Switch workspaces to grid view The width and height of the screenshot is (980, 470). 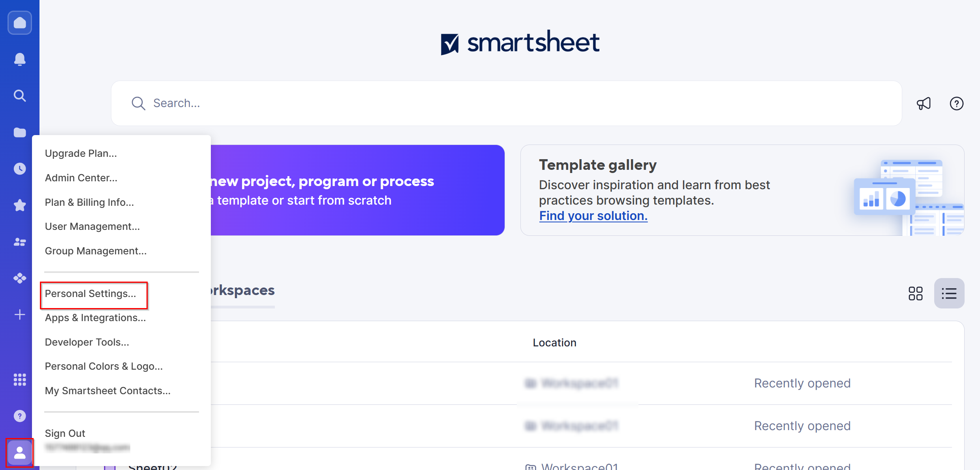tap(915, 293)
